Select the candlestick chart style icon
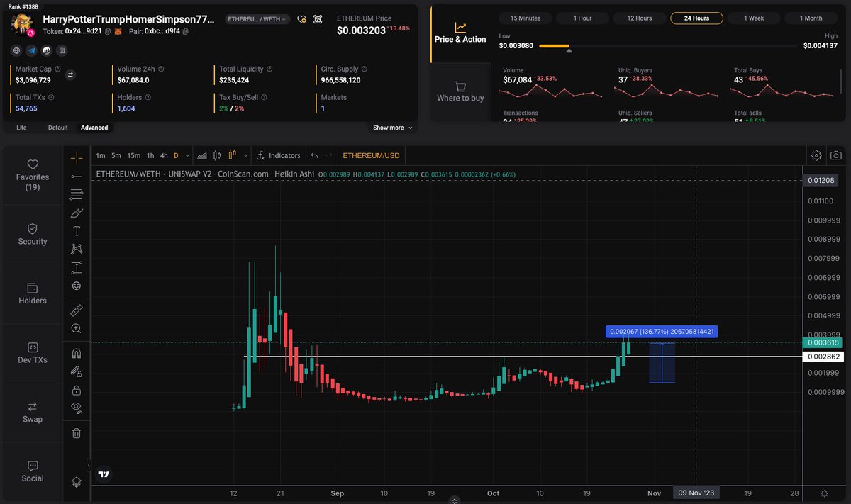 pos(218,155)
